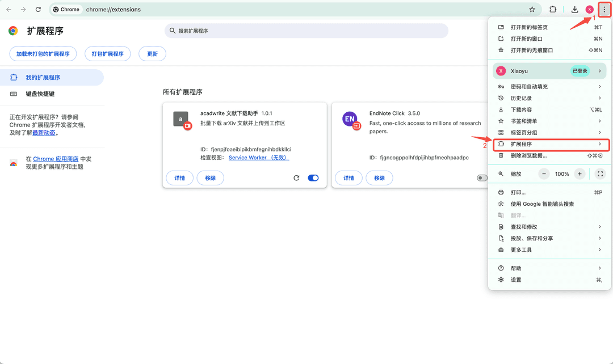The height and width of the screenshot is (364, 613).
Task: Open 帮助 menu entry
Action: pyautogui.click(x=549, y=268)
